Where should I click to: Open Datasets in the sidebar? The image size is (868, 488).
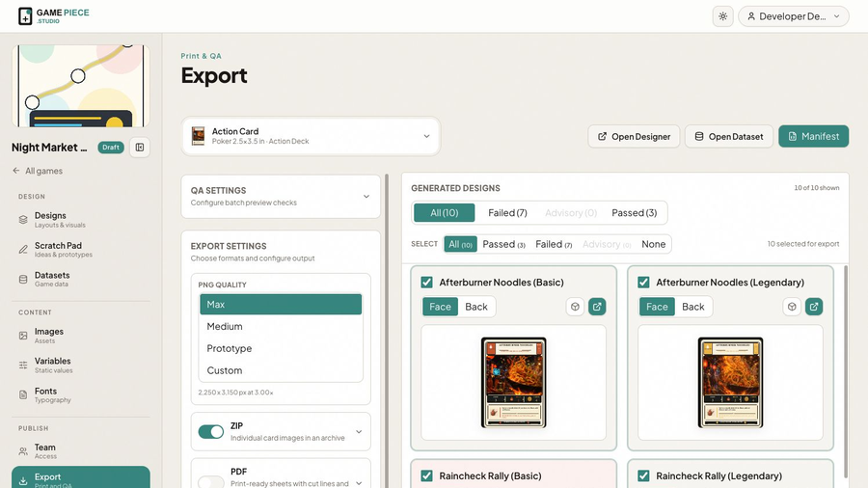(x=81, y=279)
